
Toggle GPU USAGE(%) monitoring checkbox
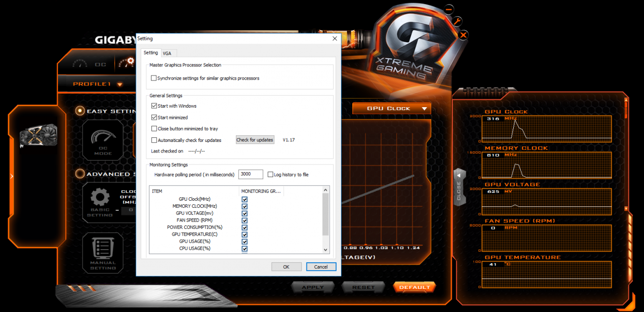245,242
